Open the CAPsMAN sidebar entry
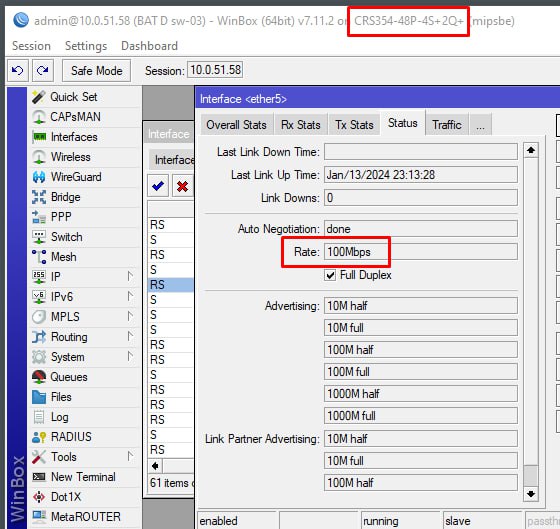560x529 pixels. click(75, 117)
